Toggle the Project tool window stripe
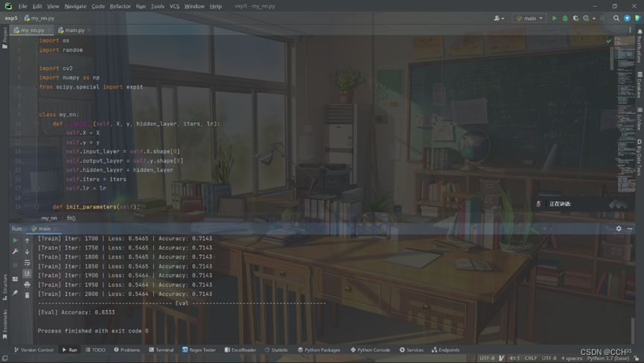Screen dimensions: 644x363 pyautogui.click(x=5, y=38)
